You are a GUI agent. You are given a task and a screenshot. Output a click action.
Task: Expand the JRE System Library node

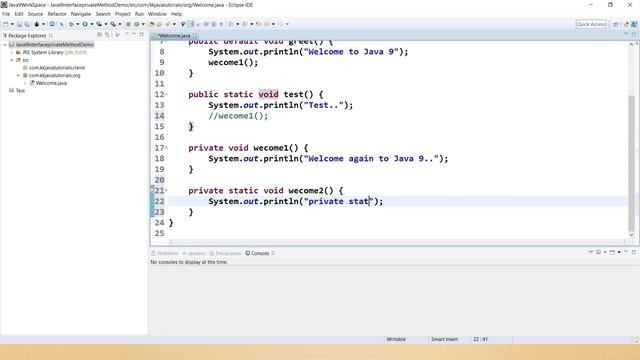(12, 52)
